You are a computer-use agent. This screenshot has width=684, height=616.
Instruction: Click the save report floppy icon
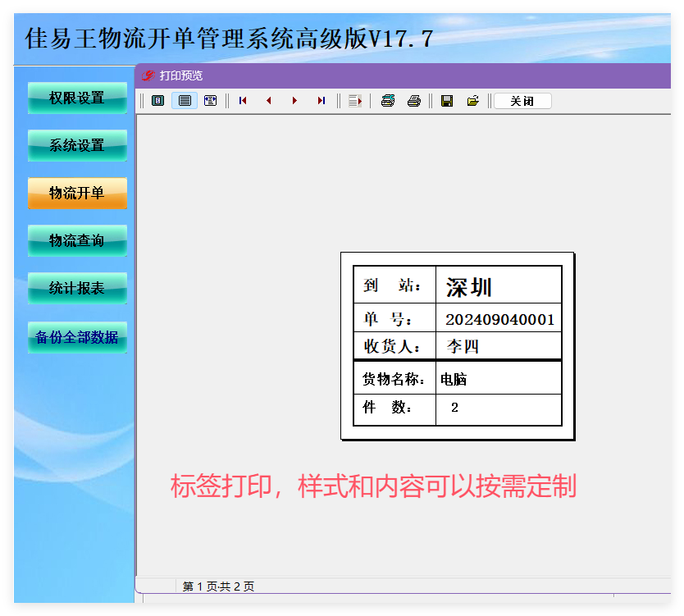(x=447, y=101)
